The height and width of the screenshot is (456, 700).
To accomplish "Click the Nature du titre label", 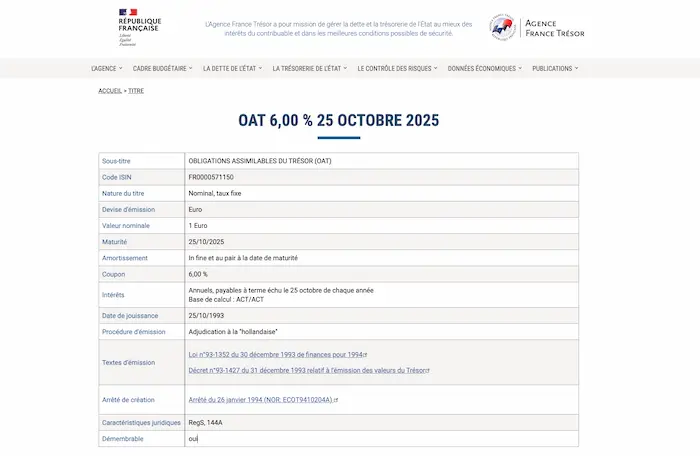I will pos(123,193).
